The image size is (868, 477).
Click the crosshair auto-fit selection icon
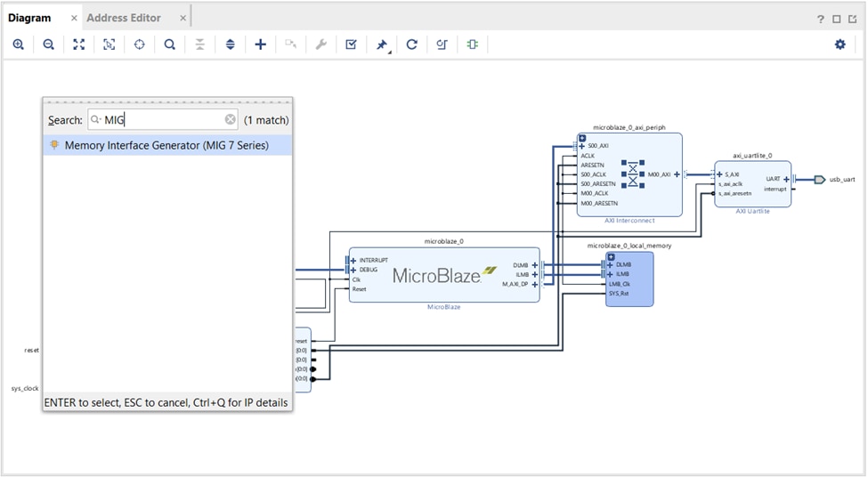coord(140,44)
